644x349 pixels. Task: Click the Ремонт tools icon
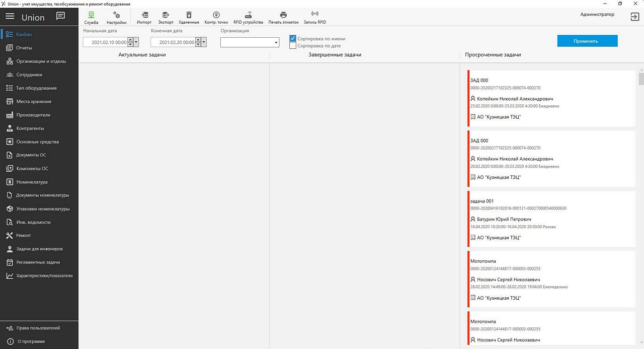[x=10, y=235]
